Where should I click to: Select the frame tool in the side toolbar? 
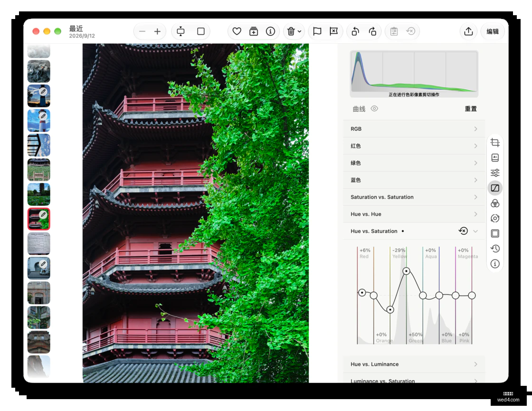(x=495, y=233)
